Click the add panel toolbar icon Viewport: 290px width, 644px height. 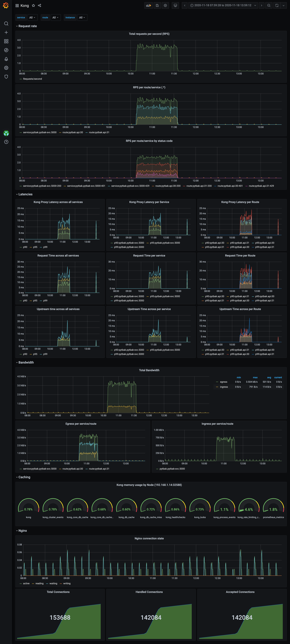click(148, 5)
